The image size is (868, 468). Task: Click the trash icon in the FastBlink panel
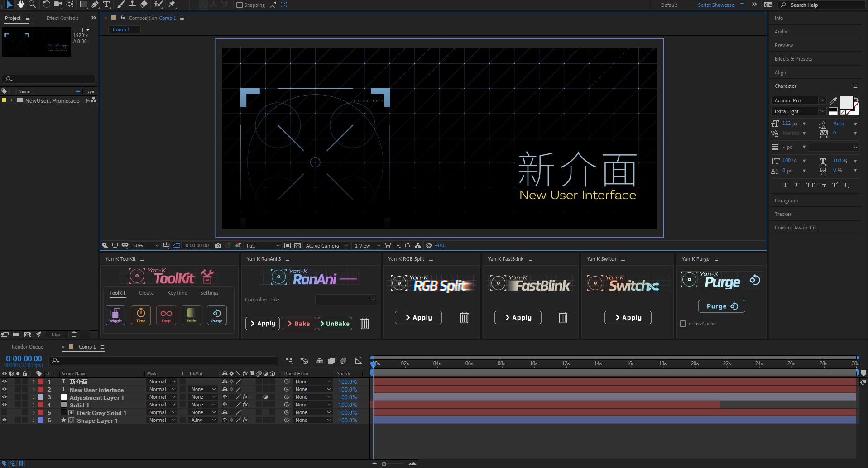click(x=563, y=318)
